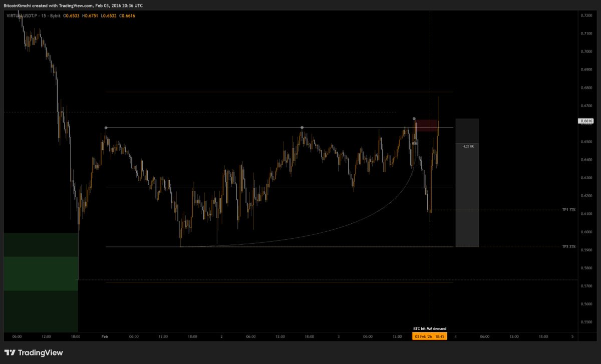
Task: Click the day '4' label on time axis
Action: [455, 337]
